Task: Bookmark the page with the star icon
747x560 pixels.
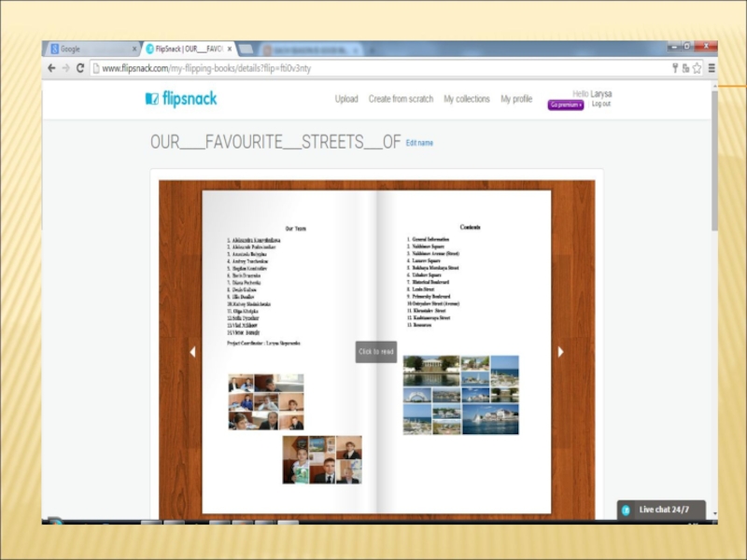Action: click(x=697, y=68)
